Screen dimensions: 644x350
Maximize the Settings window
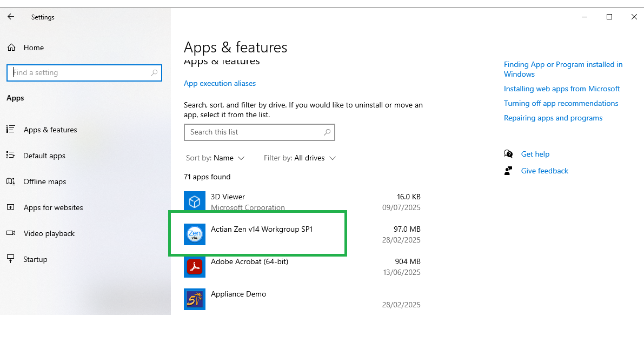609,17
